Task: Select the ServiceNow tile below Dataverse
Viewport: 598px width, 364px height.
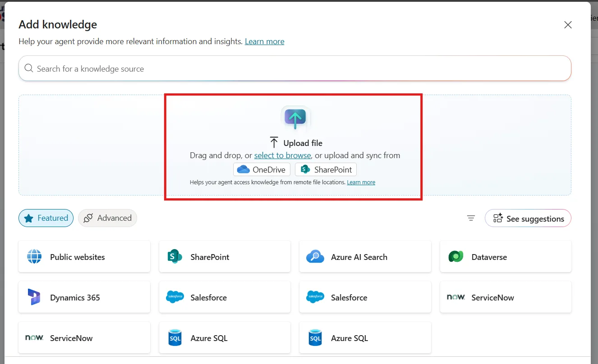Action: tap(505, 297)
